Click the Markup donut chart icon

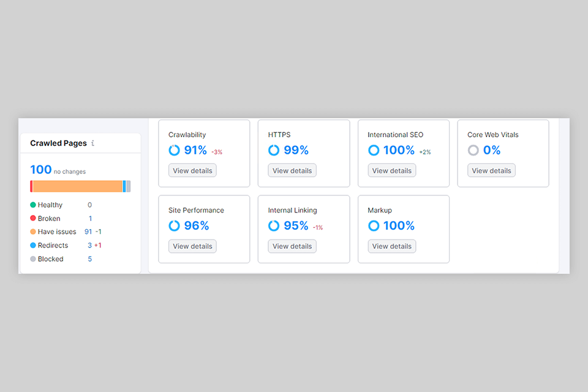pos(374,225)
